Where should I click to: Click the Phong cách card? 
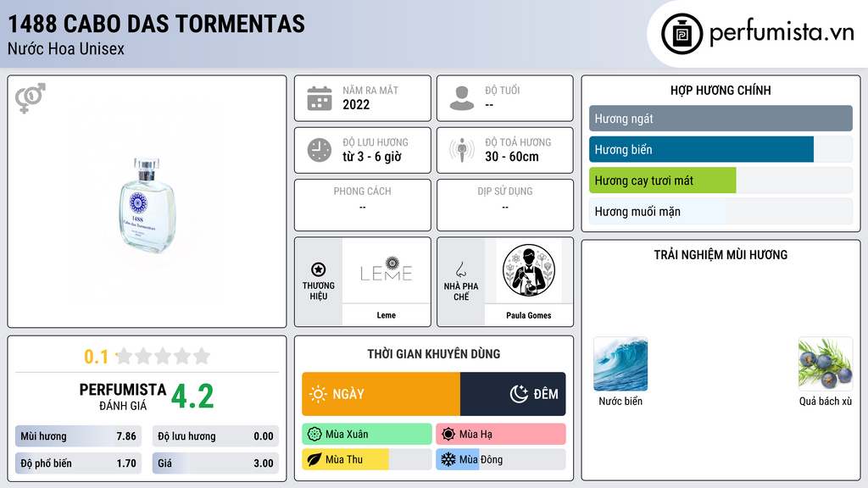[x=363, y=205]
